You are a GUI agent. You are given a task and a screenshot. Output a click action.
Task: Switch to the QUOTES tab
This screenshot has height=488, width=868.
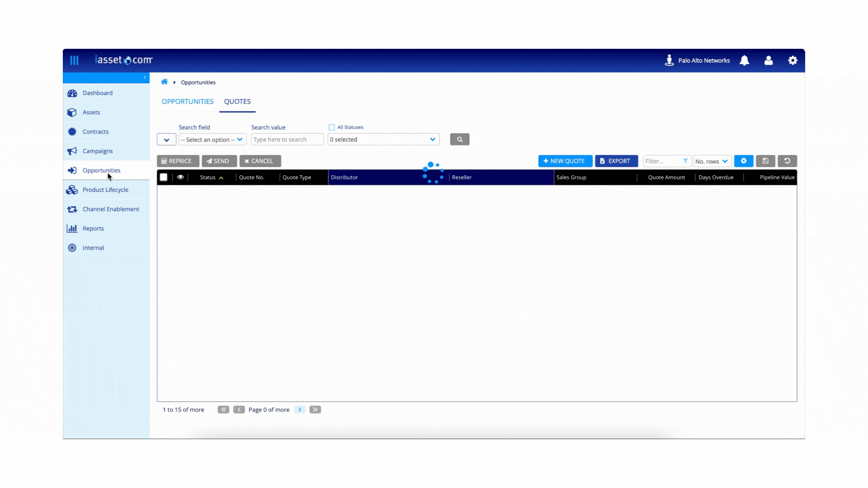tap(237, 102)
